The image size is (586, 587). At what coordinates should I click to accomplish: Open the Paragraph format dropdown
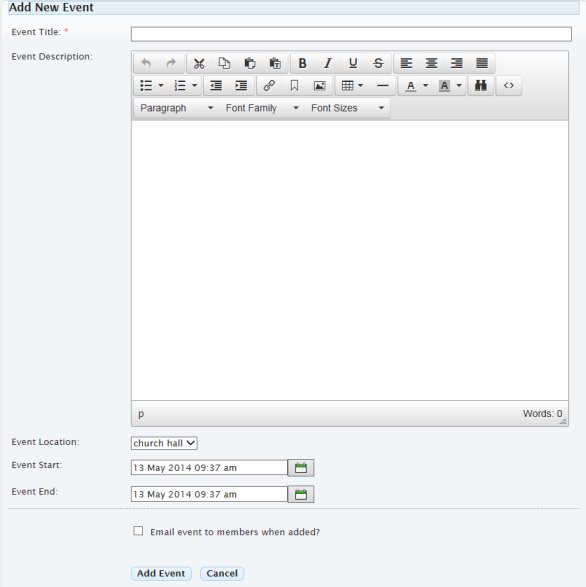click(176, 108)
